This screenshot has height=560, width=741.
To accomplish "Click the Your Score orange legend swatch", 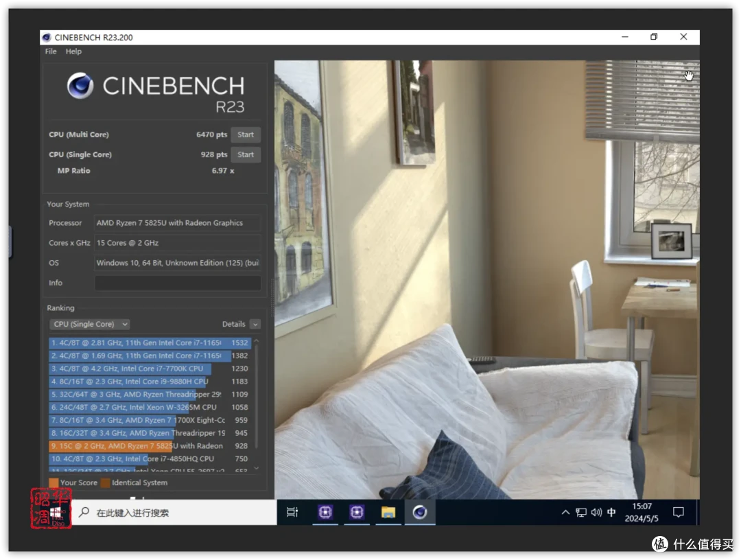I will 54,483.
